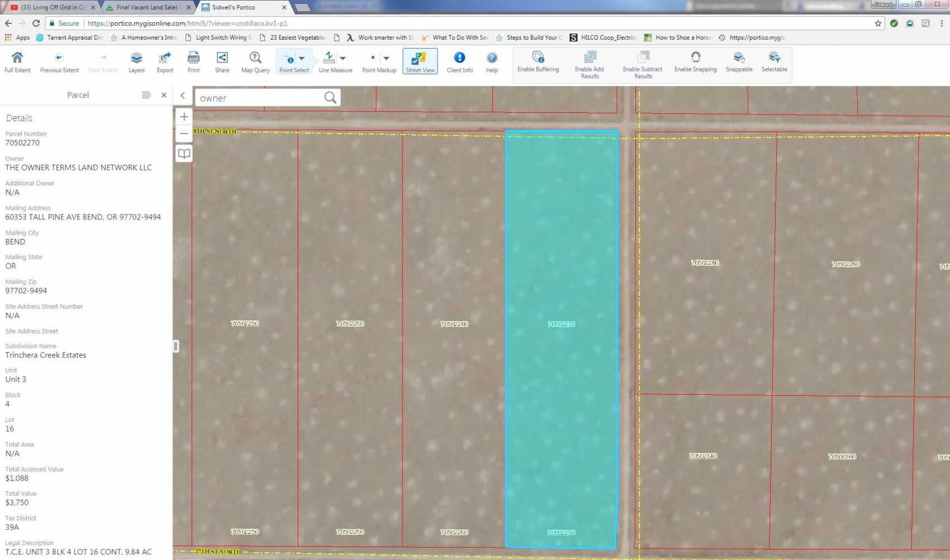Open 23 Easiest Vegetables bookmark
This screenshot has height=560, width=950.
coord(293,37)
